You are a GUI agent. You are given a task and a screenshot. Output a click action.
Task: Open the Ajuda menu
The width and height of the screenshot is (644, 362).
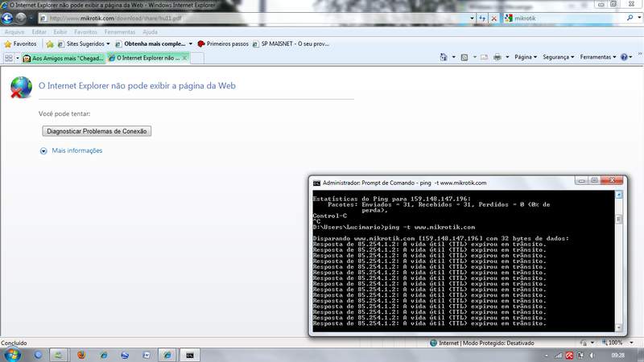click(x=150, y=32)
